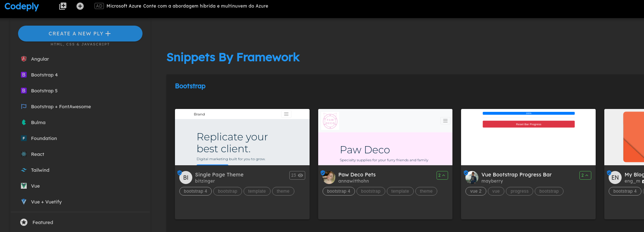
Task: Open the 'Single Page Theme' snippet title
Action: 219,175
